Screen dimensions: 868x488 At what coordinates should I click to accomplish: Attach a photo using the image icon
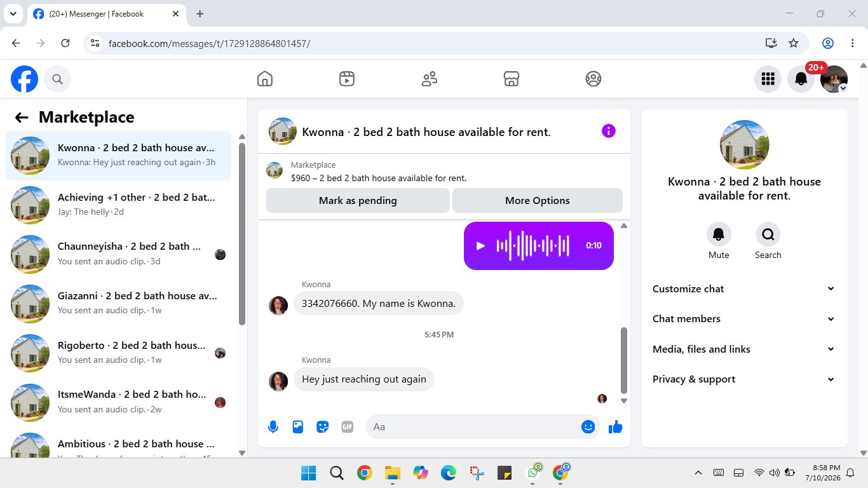pos(298,427)
